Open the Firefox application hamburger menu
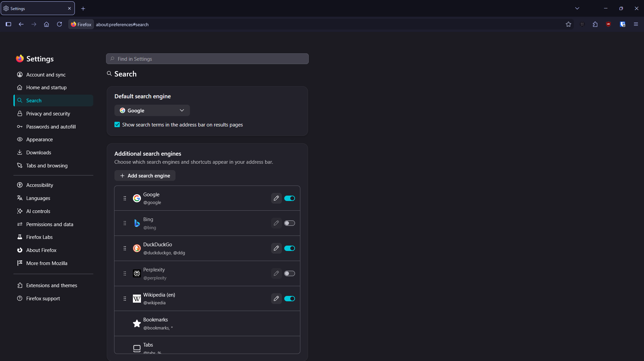The height and width of the screenshot is (361, 644). click(636, 24)
